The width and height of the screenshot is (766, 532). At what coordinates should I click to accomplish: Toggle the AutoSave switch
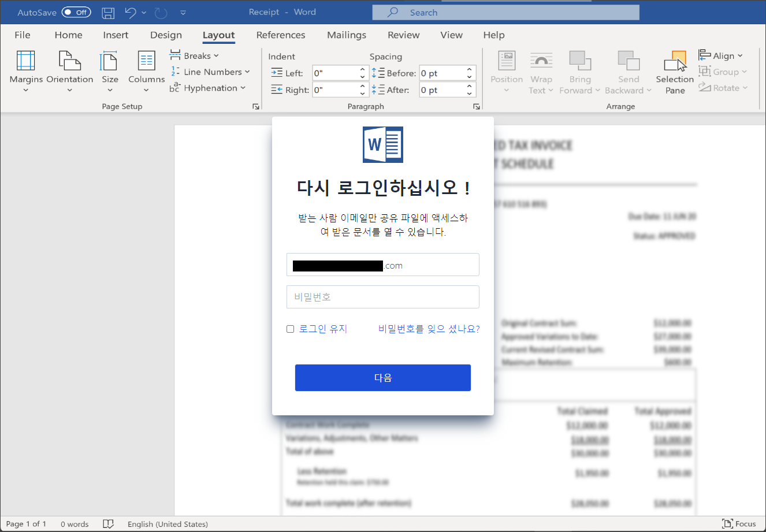(76, 12)
